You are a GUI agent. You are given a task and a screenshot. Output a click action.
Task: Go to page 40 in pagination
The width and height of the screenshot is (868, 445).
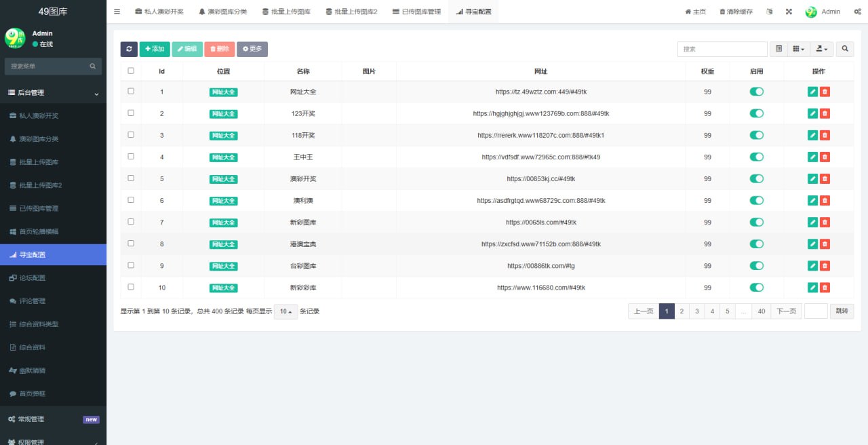761,311
